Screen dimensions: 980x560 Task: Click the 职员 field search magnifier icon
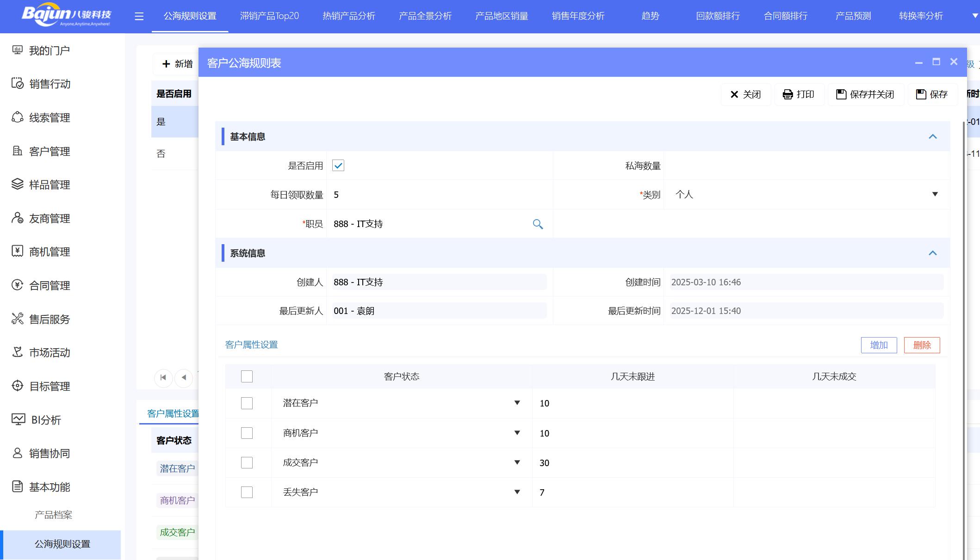pos(538,224)
